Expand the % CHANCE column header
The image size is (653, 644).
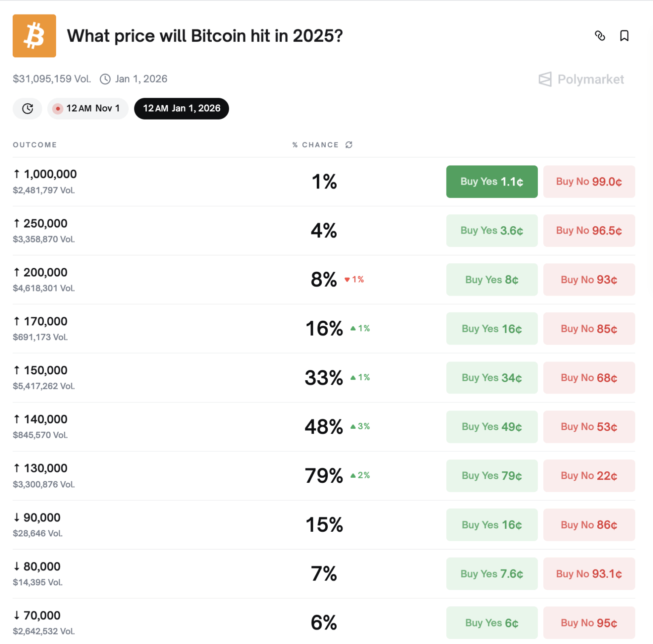(315, 145)
